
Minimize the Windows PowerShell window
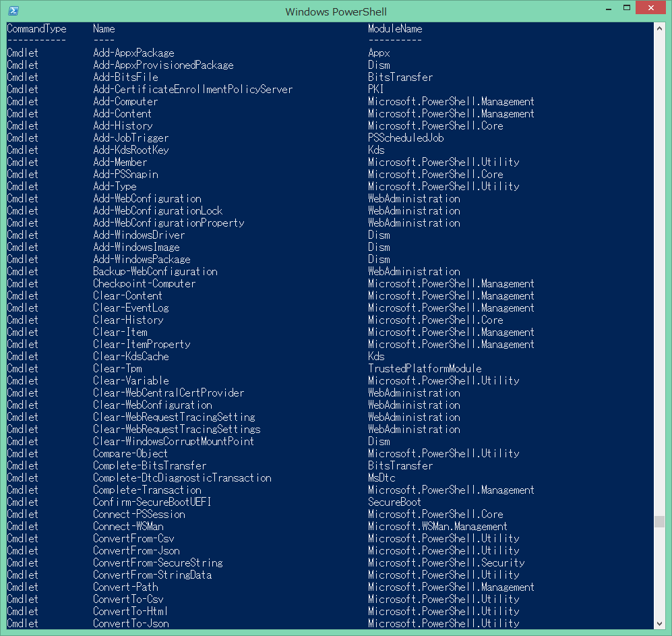coord(608,8)
